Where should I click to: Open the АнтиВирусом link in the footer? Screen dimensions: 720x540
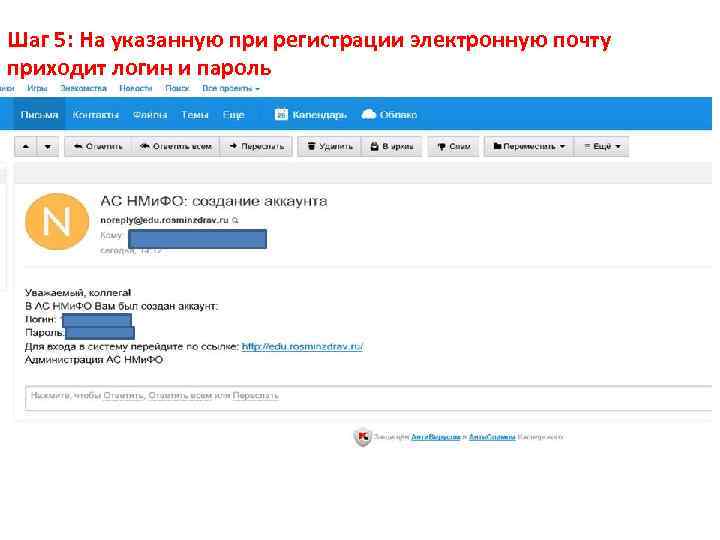[435, 437]
